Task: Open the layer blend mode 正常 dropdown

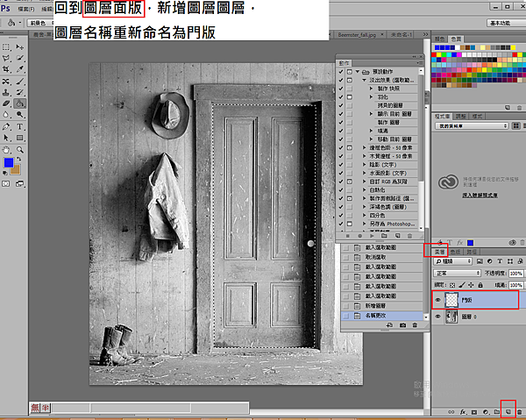Action: coord(457,273)
